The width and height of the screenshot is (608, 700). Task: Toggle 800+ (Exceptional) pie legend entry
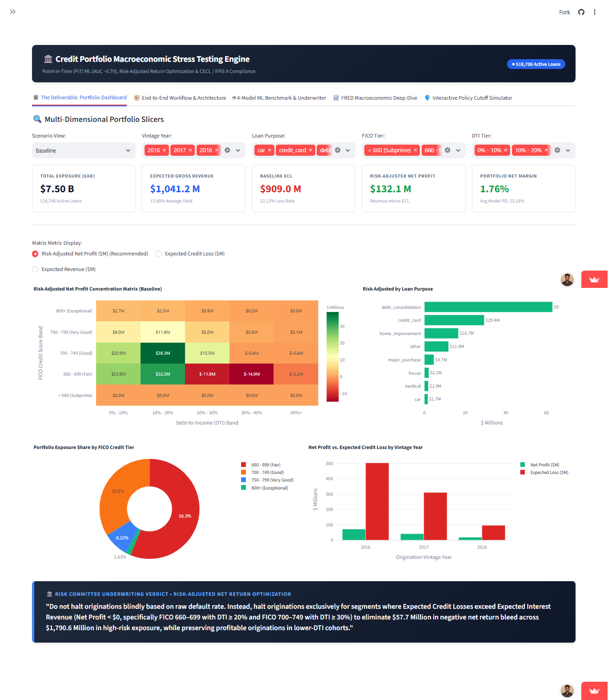click(265, 488)
